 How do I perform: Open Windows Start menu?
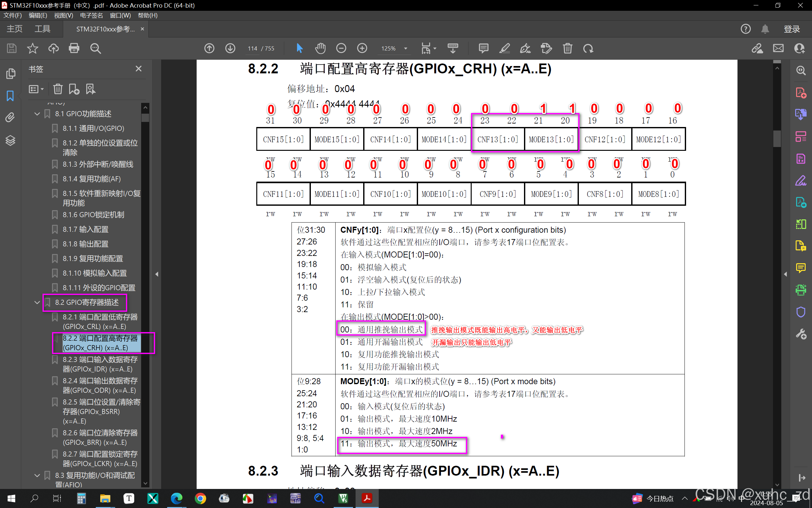[x=11, y=498]
